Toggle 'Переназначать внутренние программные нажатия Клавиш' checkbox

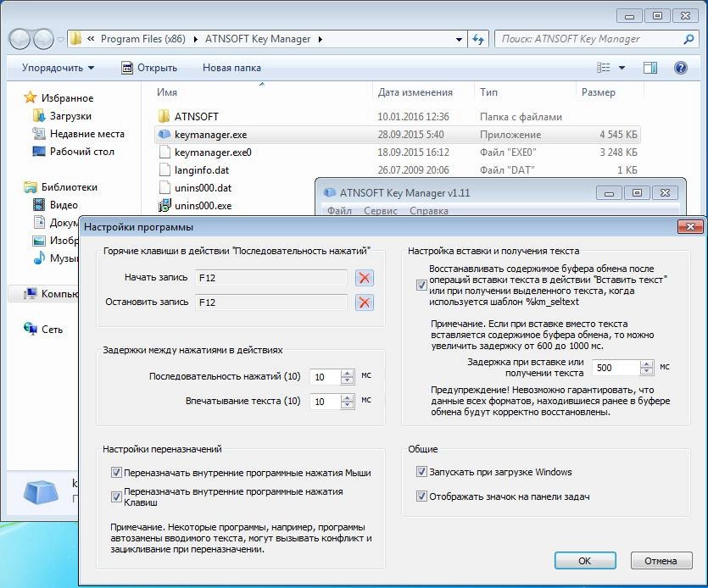(x=116, y=496)
